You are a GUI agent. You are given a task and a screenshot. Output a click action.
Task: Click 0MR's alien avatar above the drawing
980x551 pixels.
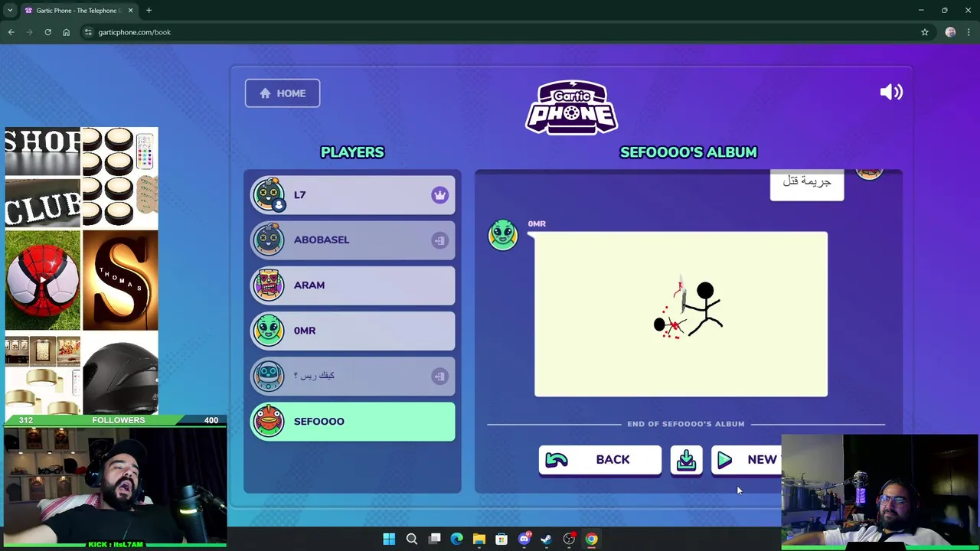[503, 235]
